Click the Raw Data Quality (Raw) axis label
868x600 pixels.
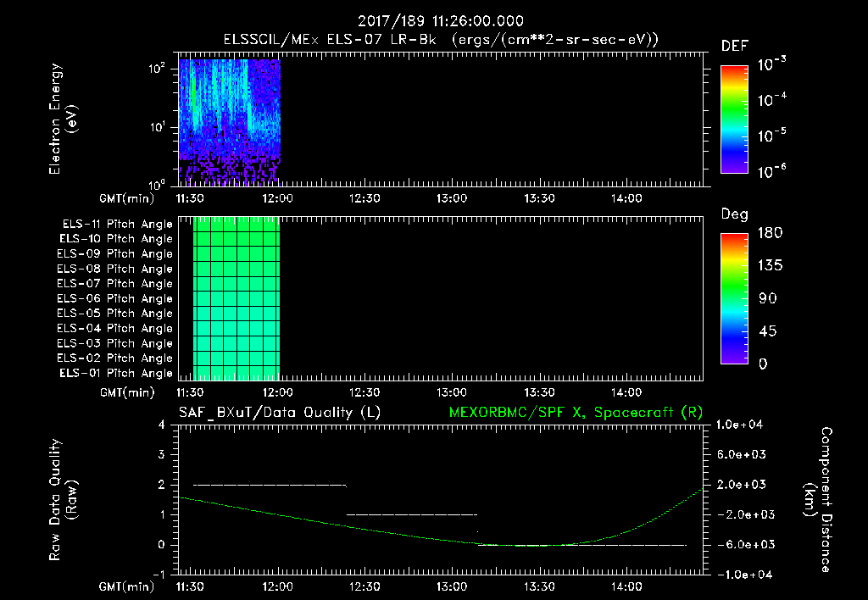[63, 500]
